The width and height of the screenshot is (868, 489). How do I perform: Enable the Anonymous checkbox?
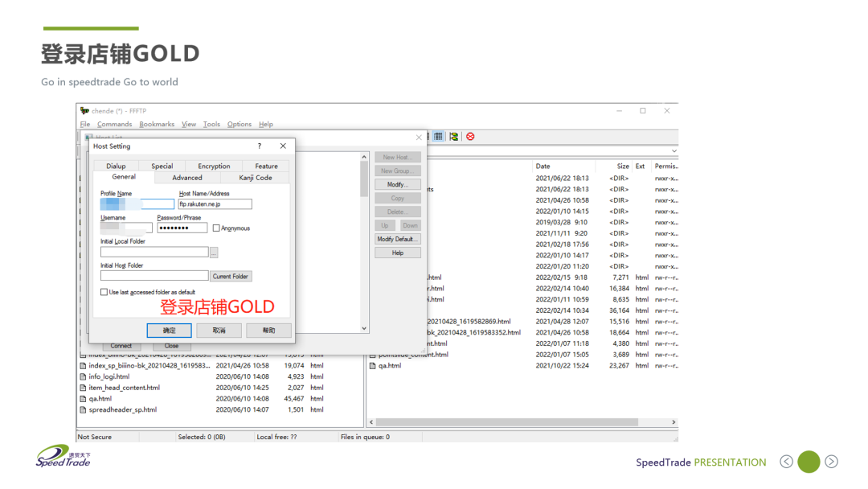[x=216, y=228]
